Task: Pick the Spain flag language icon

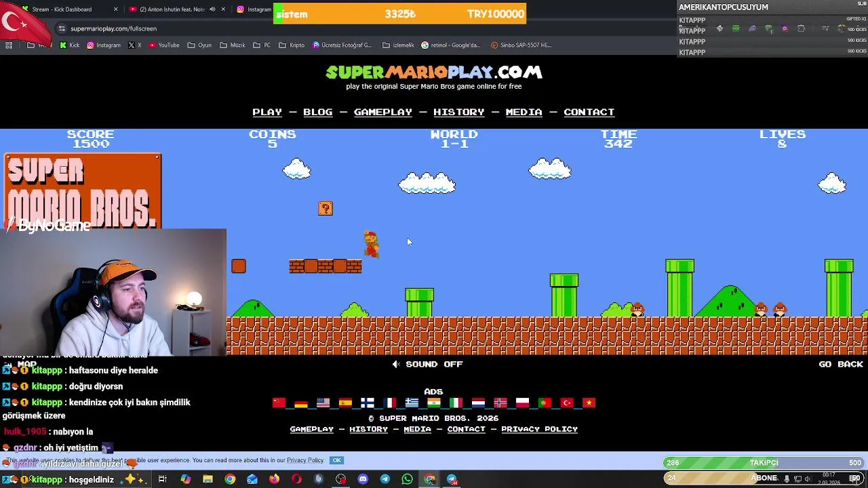Action: (345, 403)
